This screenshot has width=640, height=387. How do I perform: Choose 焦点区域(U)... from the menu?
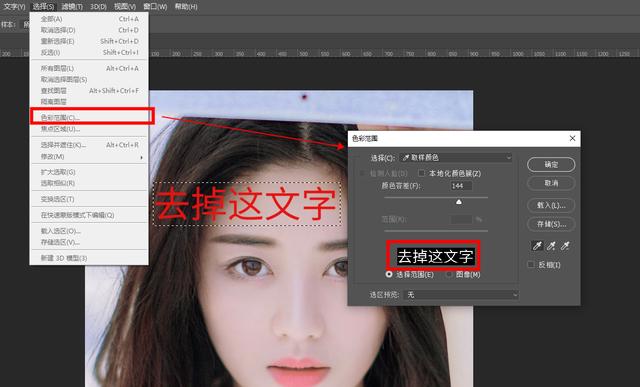pos(89,129)
